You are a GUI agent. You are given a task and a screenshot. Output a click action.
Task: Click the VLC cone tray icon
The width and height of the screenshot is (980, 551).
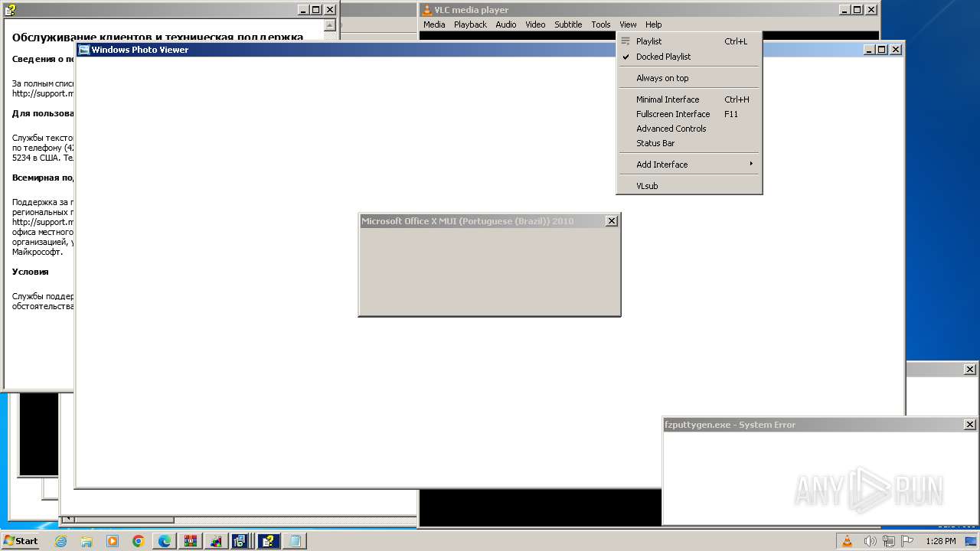tap(848, 541)
